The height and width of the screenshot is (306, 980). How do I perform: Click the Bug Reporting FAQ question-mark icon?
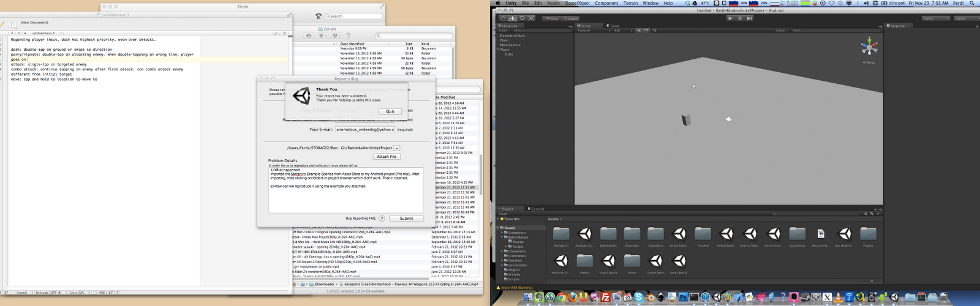(382, 218)
